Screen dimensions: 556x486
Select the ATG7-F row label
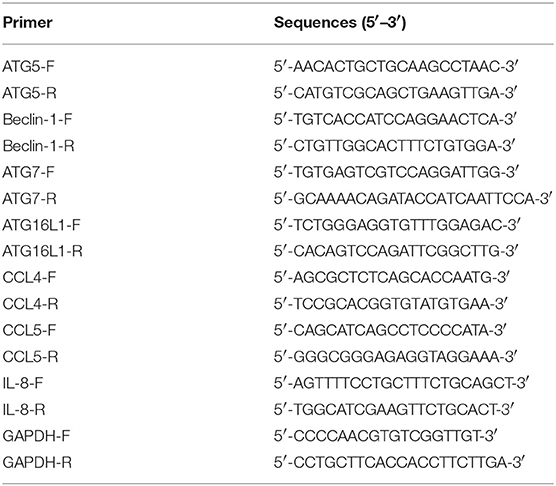(28, 172)
